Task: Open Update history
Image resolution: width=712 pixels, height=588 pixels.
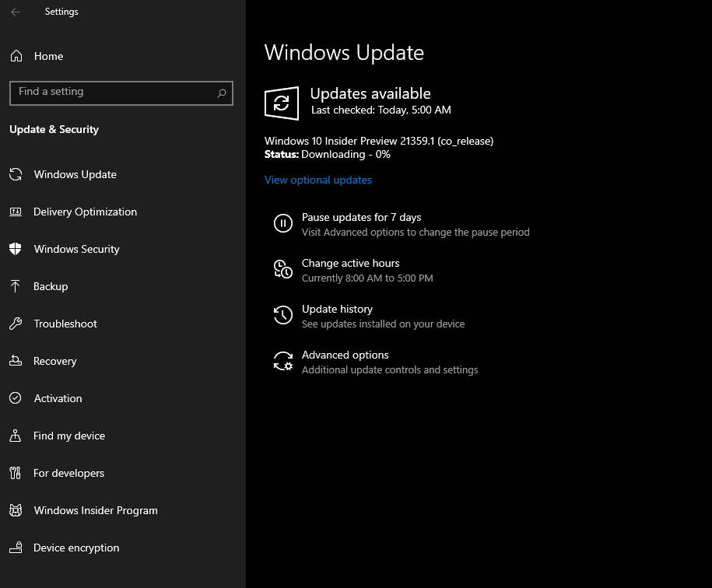Action: [337, 309]
